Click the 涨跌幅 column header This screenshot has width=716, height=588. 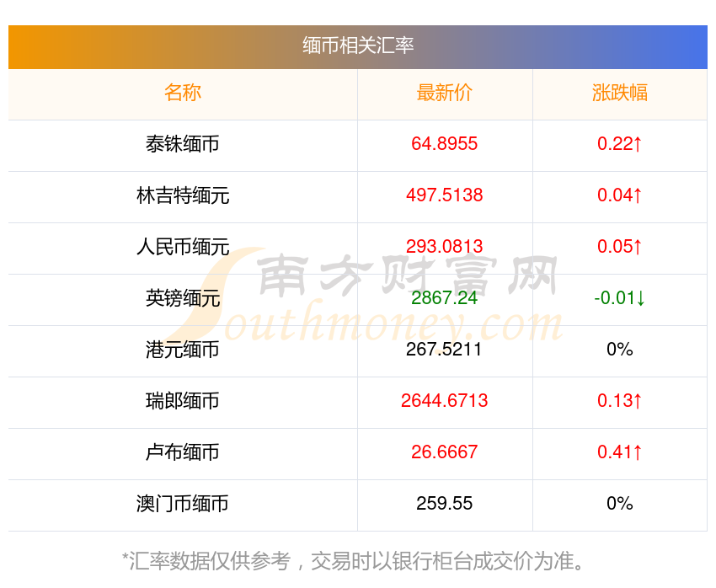tap(620, 93)
